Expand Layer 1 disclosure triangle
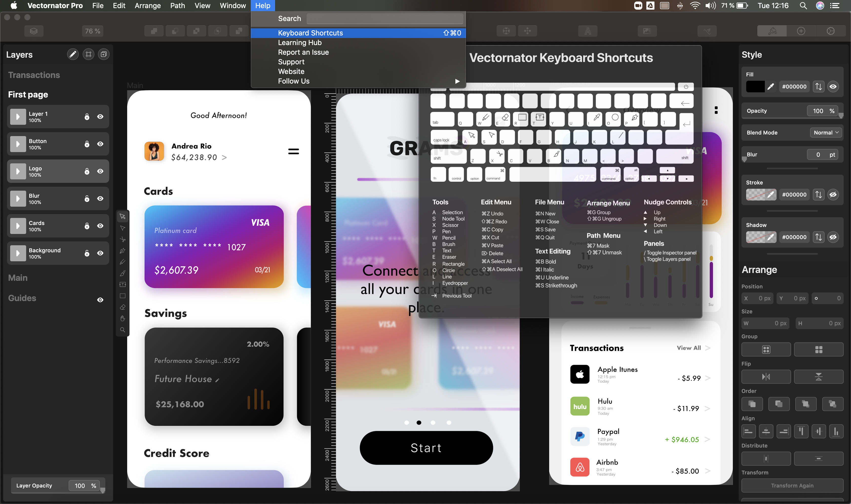851x504 pixels. [18, 117]
